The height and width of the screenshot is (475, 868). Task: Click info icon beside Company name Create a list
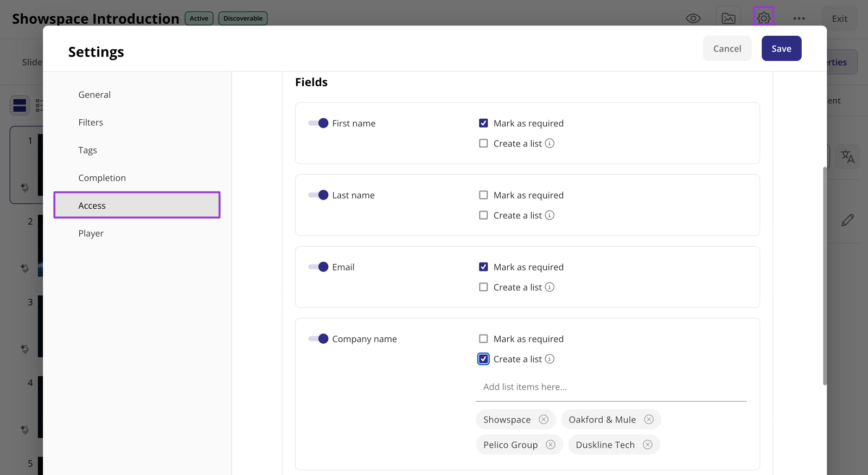(x=550, y=359)
